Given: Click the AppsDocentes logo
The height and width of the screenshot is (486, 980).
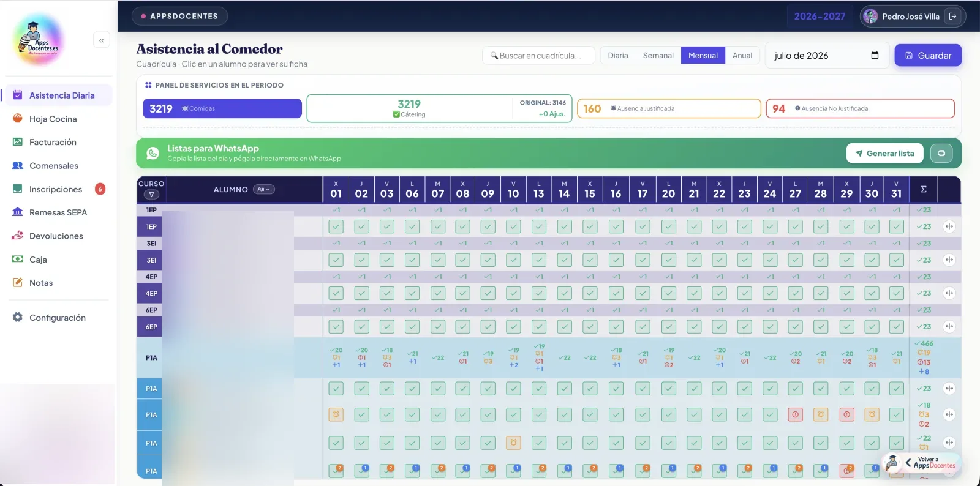Looking at the screenshot, I should point(38,39).
